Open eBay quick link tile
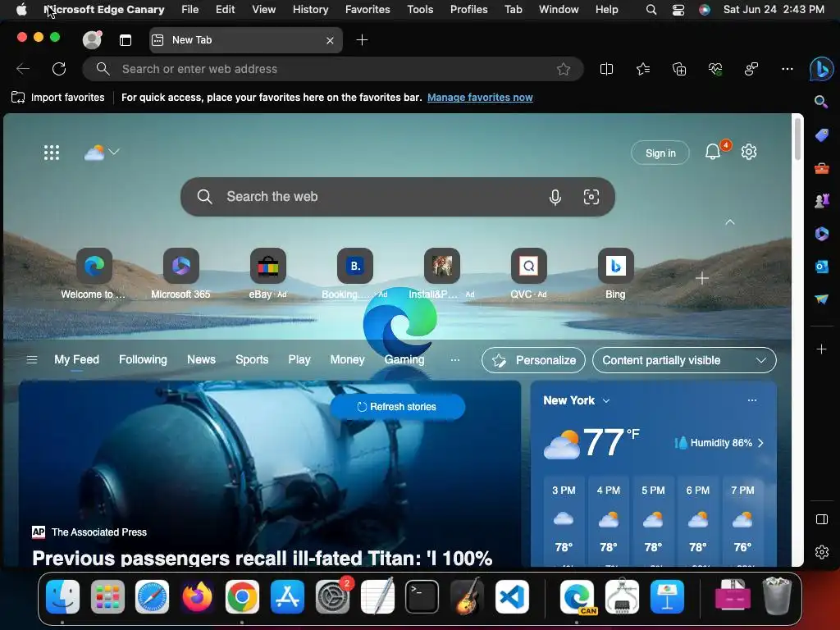 click(x=268, y=274)
